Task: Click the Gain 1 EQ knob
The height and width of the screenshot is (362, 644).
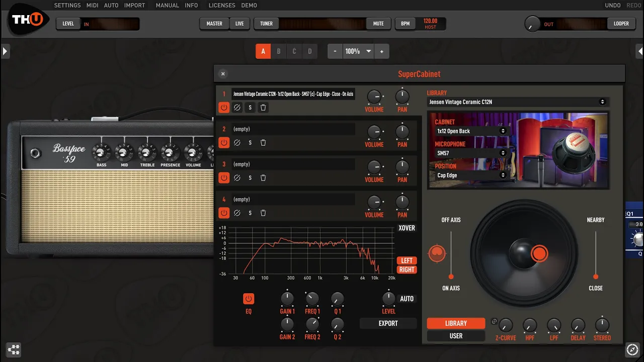Action: [287, 299]
